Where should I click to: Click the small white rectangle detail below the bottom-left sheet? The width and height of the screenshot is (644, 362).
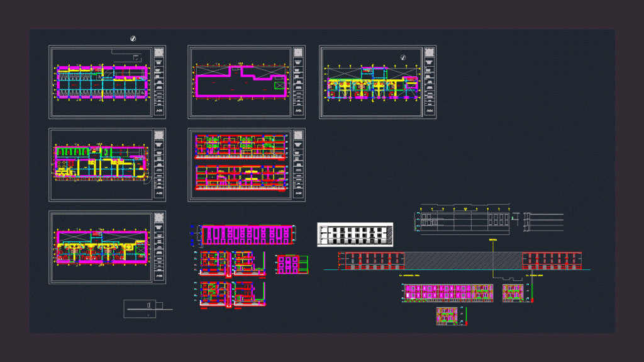point(140,308)
